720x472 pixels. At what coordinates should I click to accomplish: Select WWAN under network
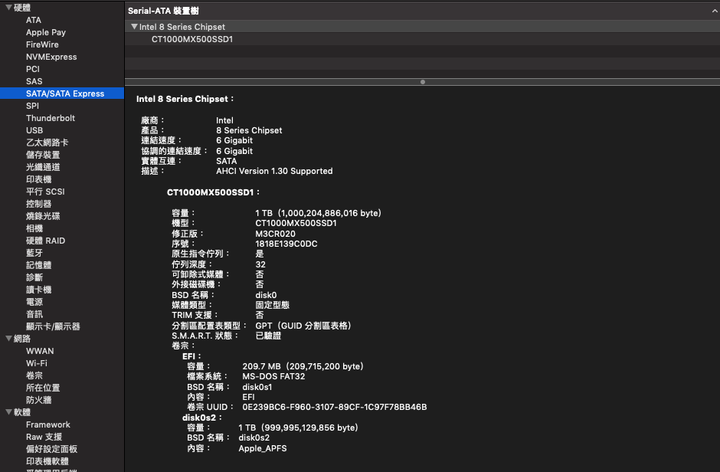(x=40, y=351)
